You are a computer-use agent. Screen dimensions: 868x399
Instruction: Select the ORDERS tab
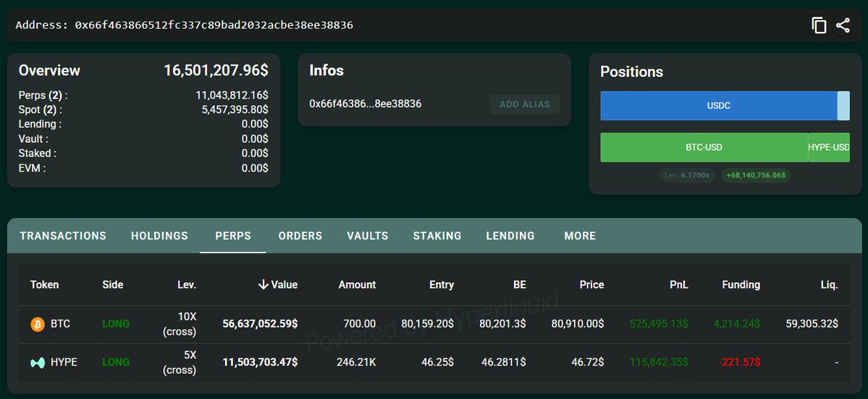coord(300,236)
